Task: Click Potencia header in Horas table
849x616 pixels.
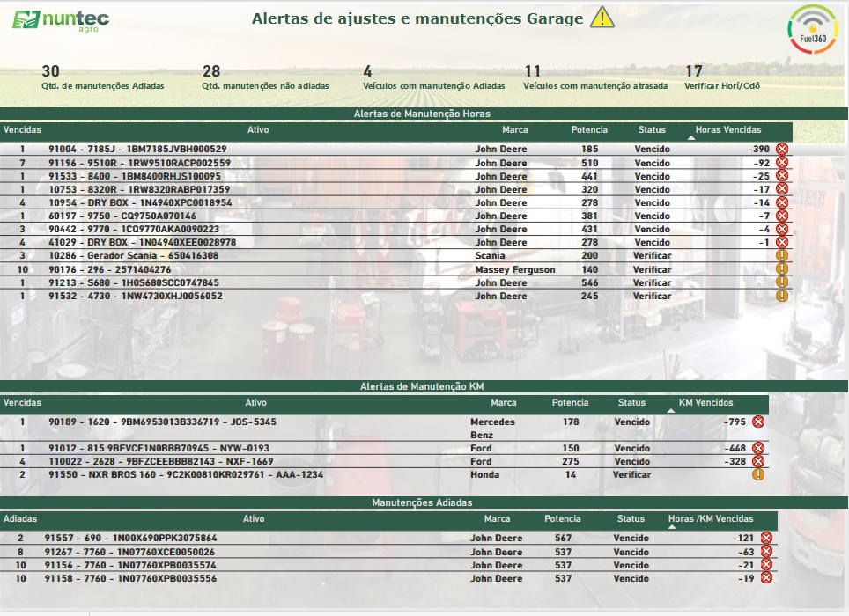Action: pos(589,129)
